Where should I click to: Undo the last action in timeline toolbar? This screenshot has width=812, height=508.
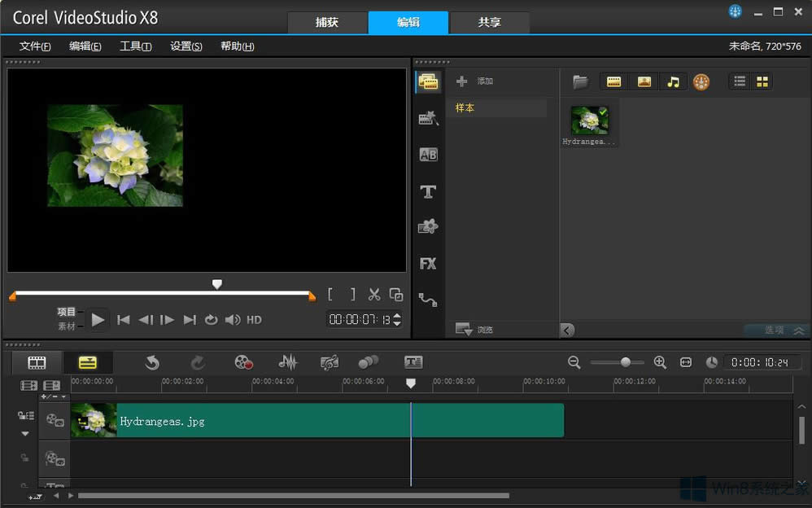click(x=152, y=362)
